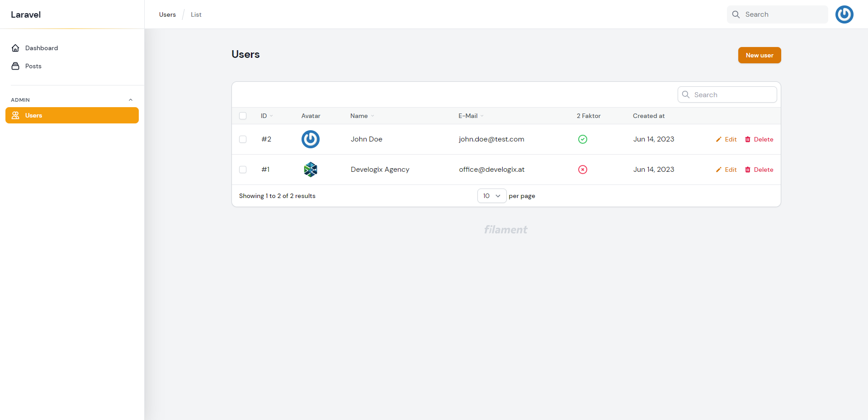Image resolution: width=868 pixels, height=420 pixels.
Task: Sort the table by ID column
Action: pyautogui.click(x=267, y=116)
